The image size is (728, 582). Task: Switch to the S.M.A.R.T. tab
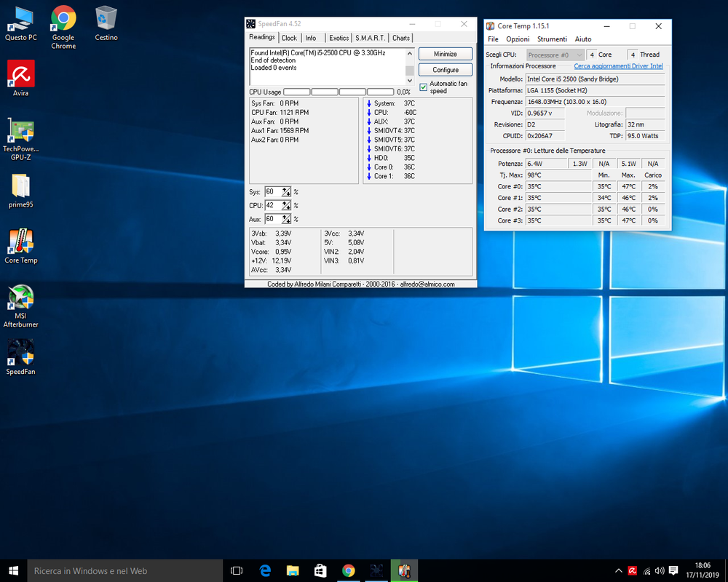(x=370, y=38)
